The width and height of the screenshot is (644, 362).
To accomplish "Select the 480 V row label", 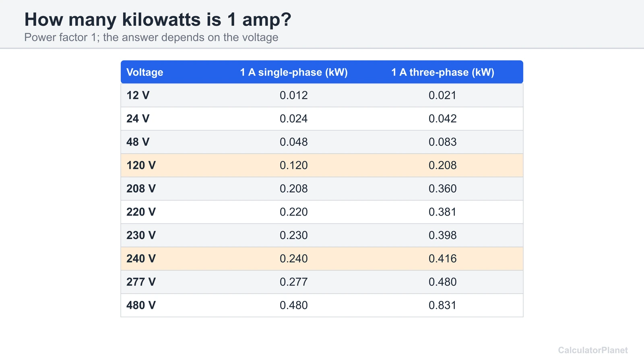I will (x=141, y=305).
